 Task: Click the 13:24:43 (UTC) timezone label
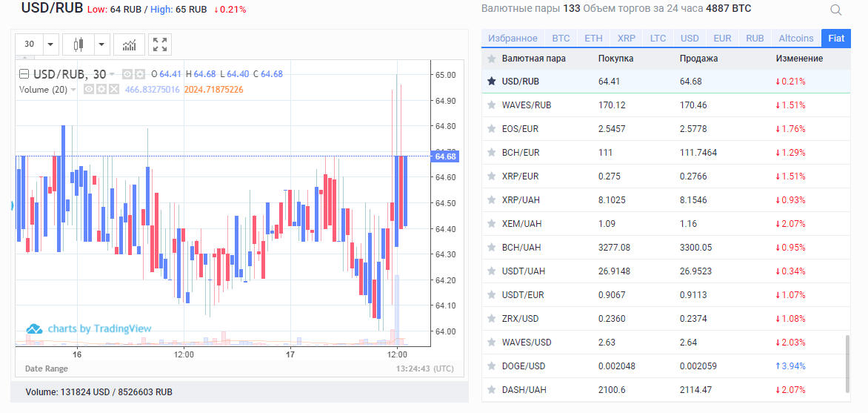pyautogui.click(x=426, y=369)
